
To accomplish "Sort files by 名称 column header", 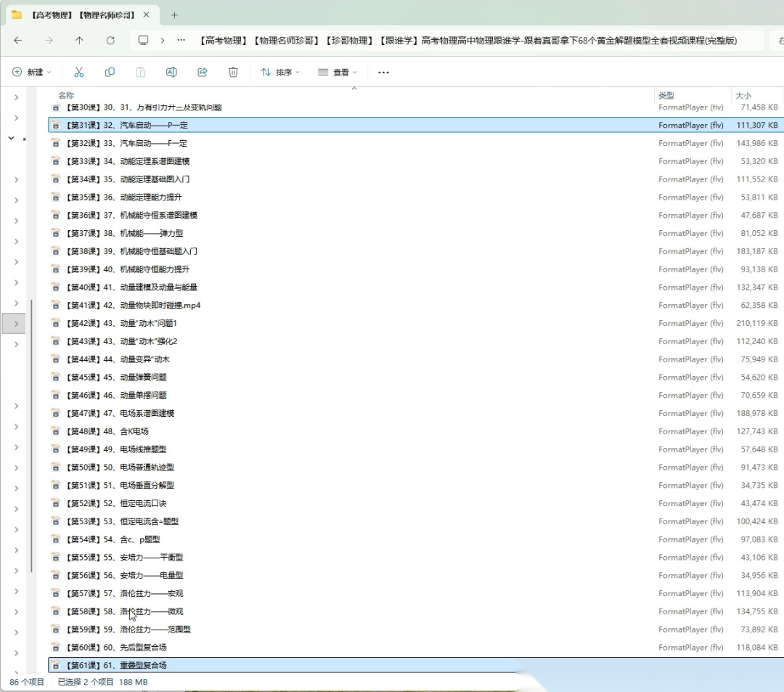I will coord(66,95).
